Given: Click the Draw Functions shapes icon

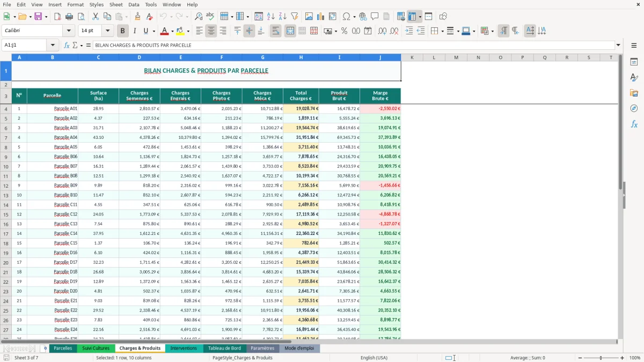Looking at the screenshot, I should (x=443, y=17).
